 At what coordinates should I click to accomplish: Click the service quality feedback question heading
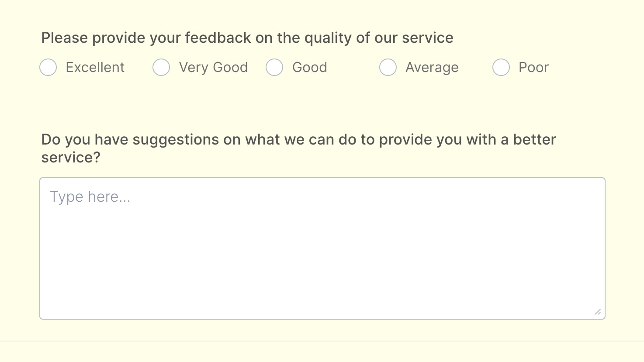pos(247,38)
